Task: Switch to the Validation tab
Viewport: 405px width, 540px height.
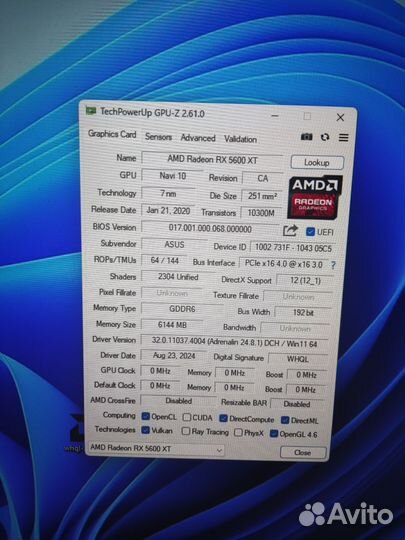Action: point(240,139)
